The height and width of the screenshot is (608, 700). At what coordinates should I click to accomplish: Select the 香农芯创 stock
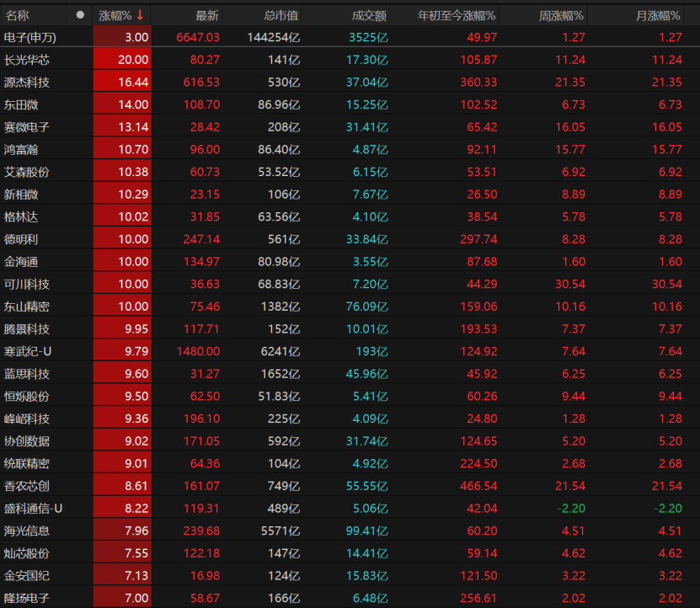(x=27, y=486)
